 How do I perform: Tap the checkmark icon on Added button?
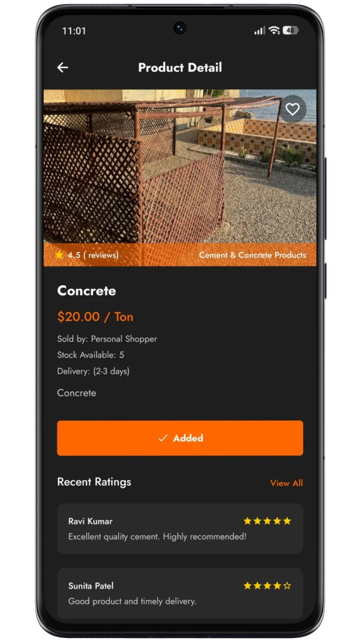(x=163, y=438)
